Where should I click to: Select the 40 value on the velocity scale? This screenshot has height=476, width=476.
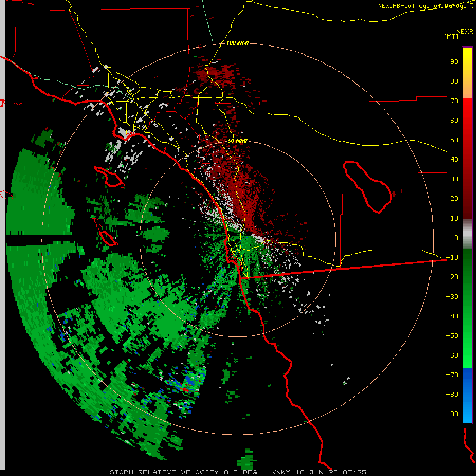click(454, 160)
